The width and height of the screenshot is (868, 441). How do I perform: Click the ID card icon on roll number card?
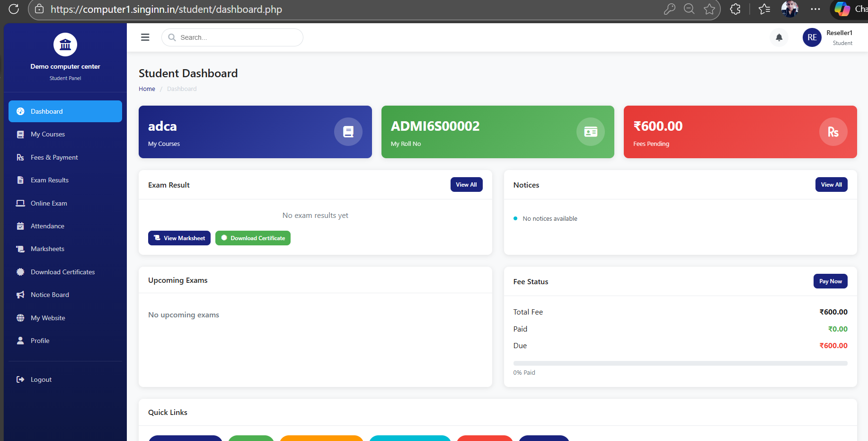[591, 132]
